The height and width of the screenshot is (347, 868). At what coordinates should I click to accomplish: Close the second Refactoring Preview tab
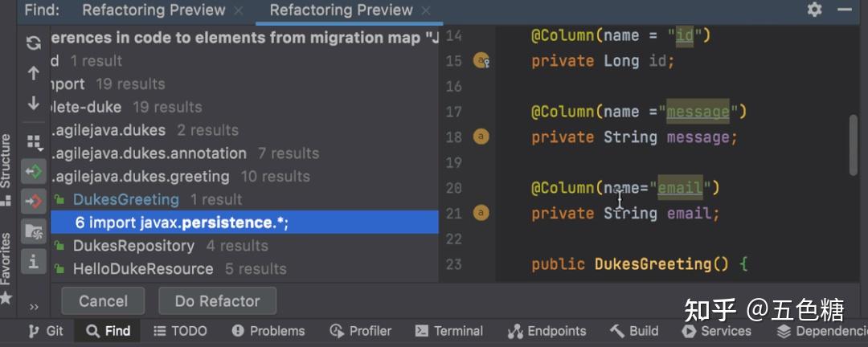coord(426,10)
